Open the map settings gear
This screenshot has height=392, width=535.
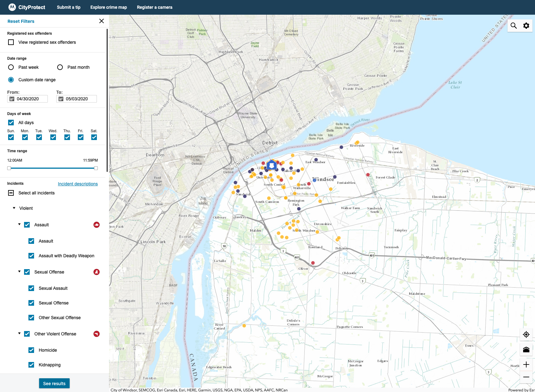pyautogui.click(x=526, y=25)
